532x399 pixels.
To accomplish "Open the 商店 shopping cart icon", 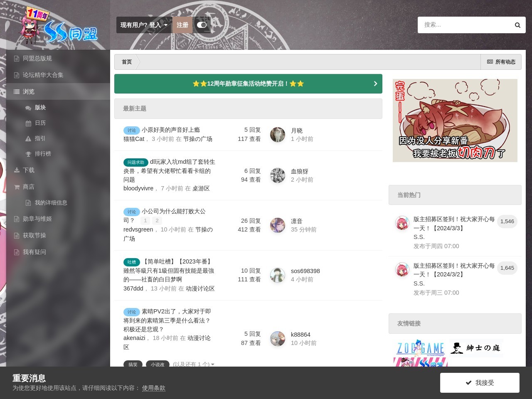I will pyautogui.click(x=17, y=187).
